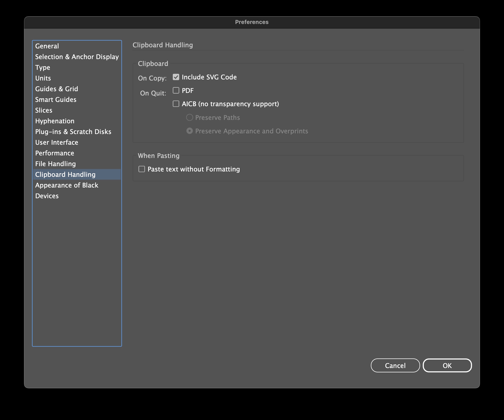Open Smart Guides preferences
This screenshot has width=504, height=420.
coord(56,100)
